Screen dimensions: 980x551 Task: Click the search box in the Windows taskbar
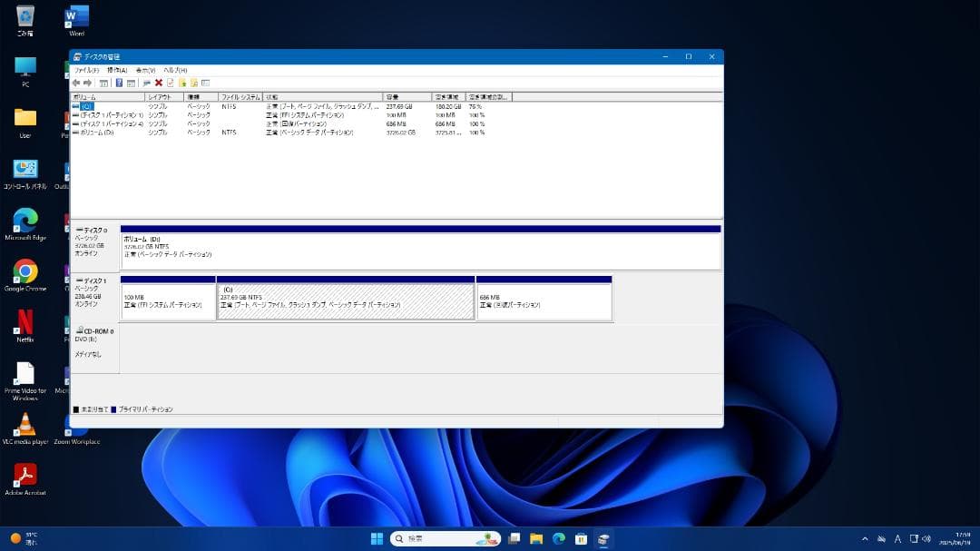[436, 537]
